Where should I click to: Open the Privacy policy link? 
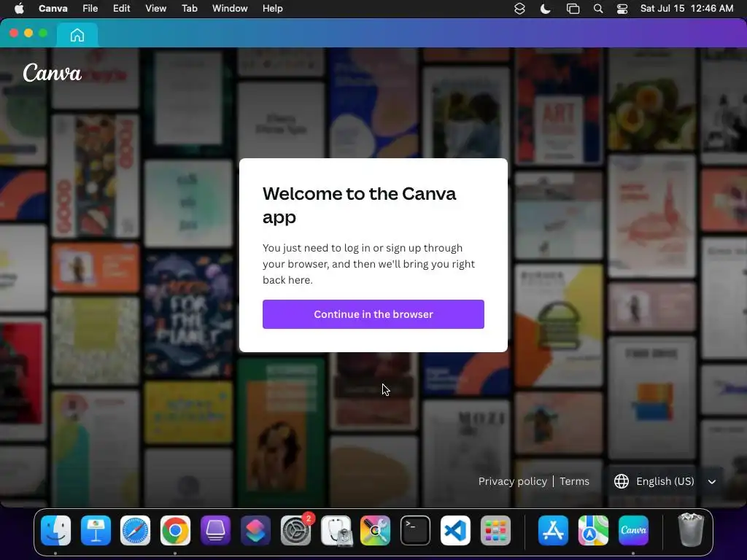513,481
